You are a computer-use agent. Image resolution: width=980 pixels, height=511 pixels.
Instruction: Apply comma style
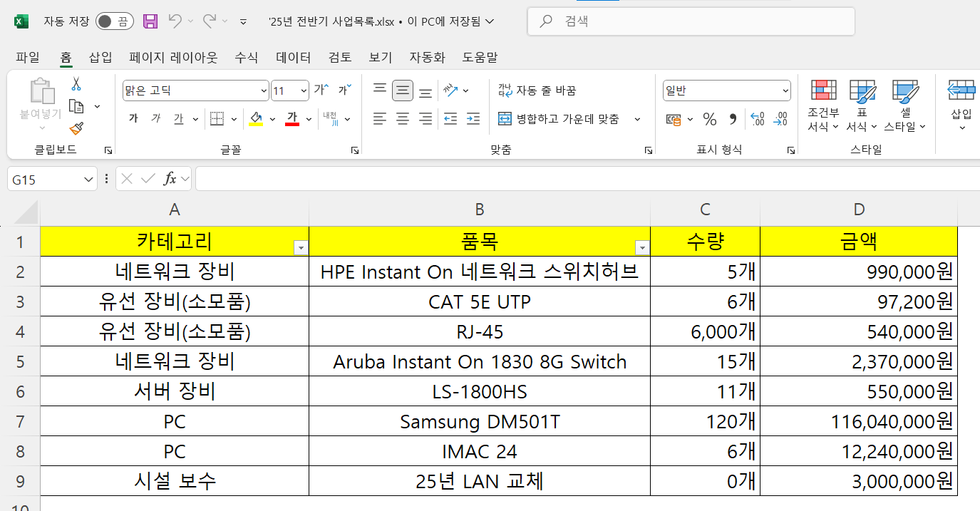[x=733, y=119]
